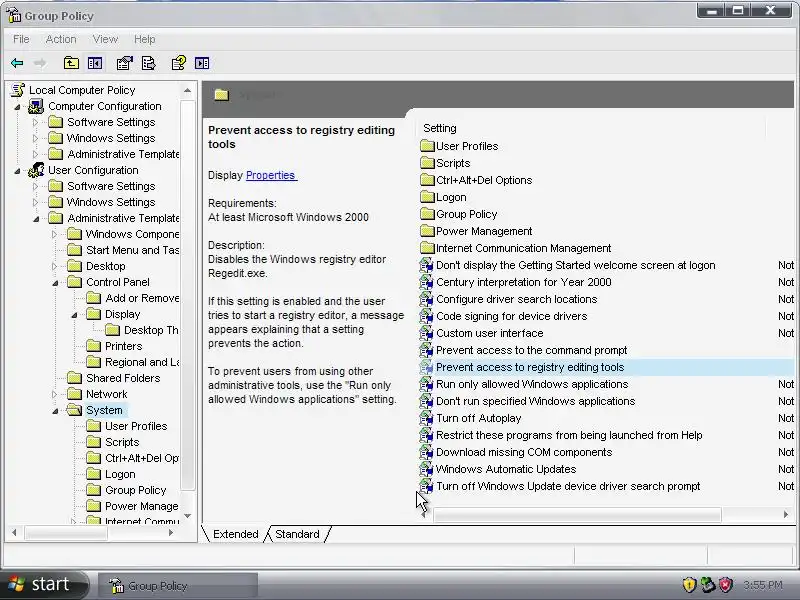Open the View menu
Image resolution: width=800 pixels, height=600 pixels.
[x=105, y=39]
